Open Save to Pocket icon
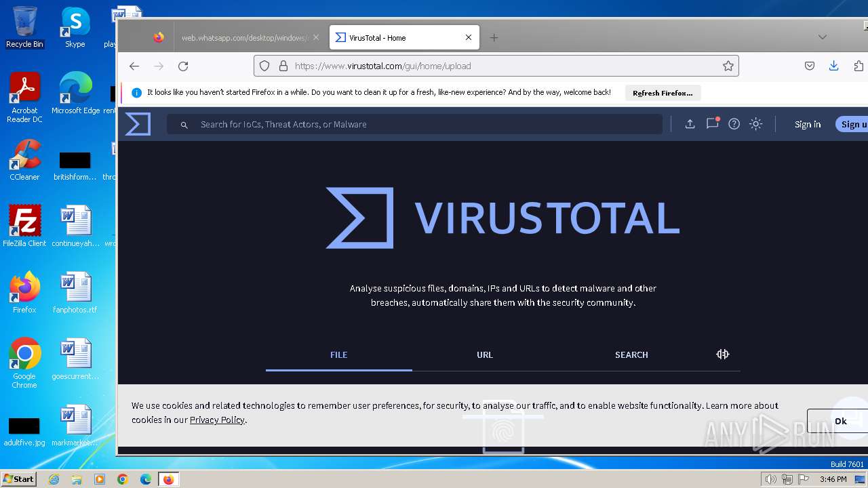Viewport: 868px width, 488px height. click(809, 66)
